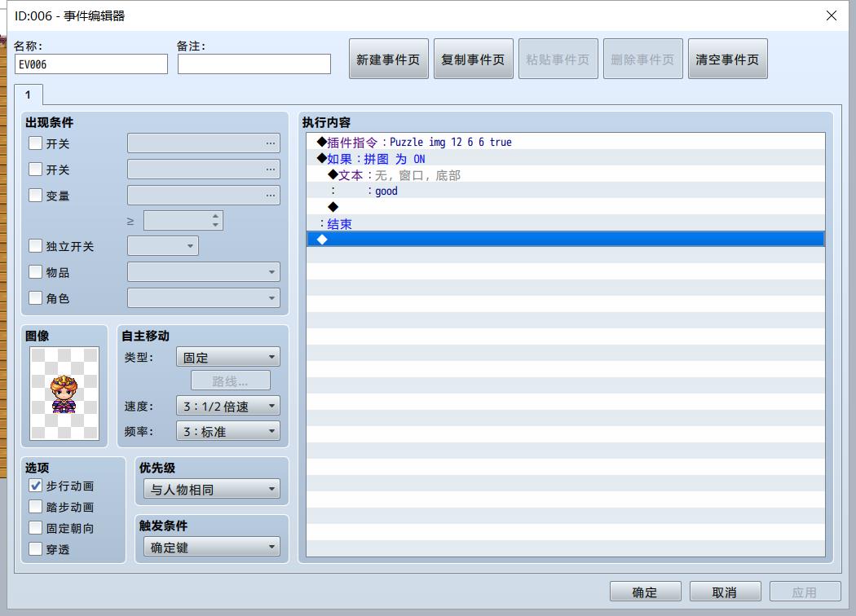The width and height of the screenshot is (856, 616).
Task: Open the 角色 actor dropdown
Action: (204, 298)
